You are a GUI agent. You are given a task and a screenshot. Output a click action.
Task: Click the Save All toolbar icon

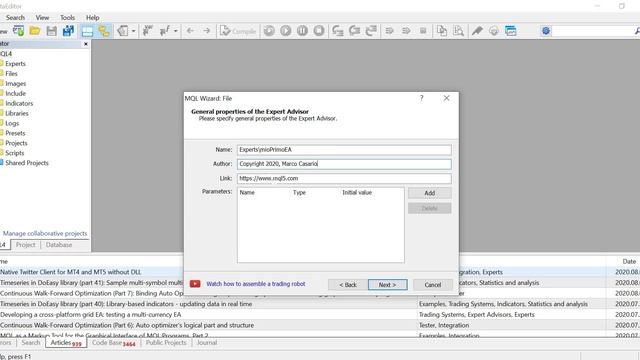[68, 31]
